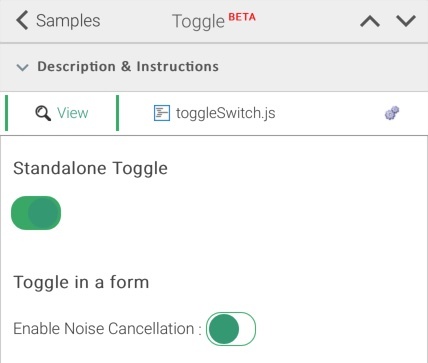
Task: Open the toggleSwitch.js tab
Action: coord(214,113)
